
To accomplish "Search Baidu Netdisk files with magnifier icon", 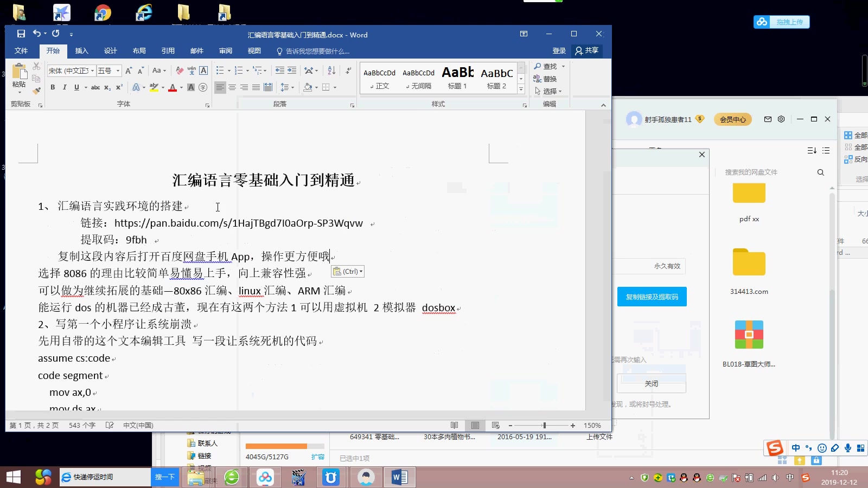I will (821, 172).
